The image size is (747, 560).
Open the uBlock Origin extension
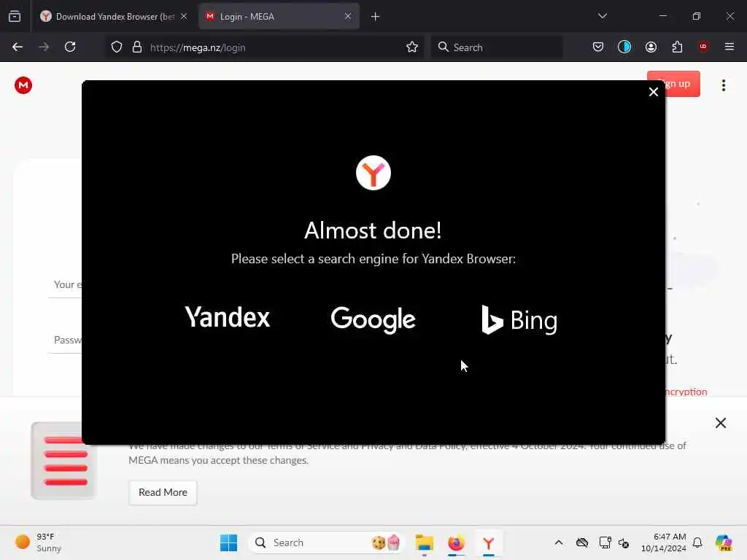[x=703, y=47]
